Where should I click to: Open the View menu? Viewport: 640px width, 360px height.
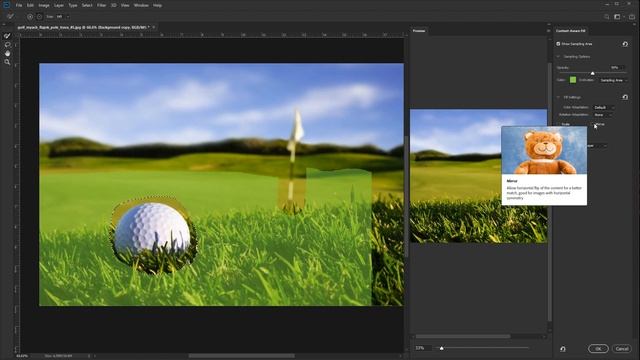tap(125, 5)
